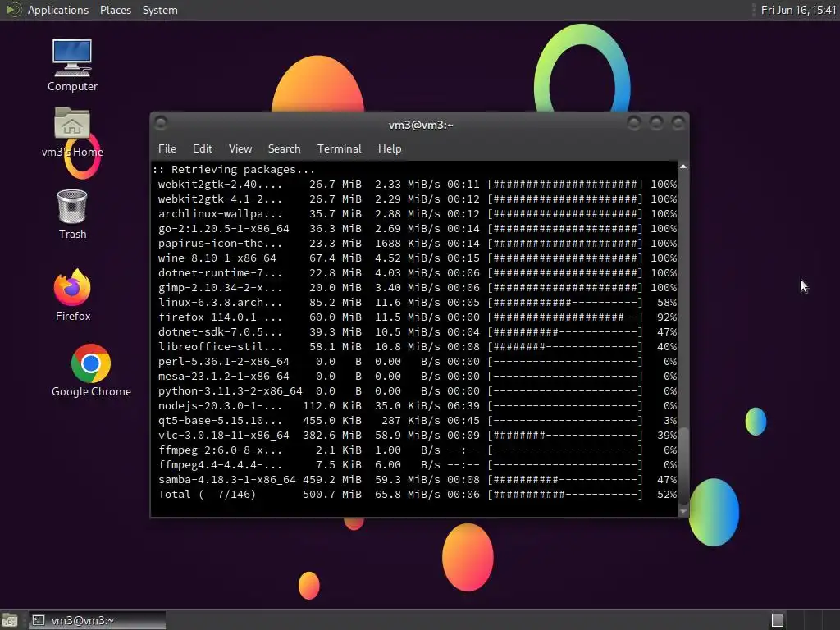The image size is (840, 630).
Task: Open the Computer desktop icon
Action: 72,65
